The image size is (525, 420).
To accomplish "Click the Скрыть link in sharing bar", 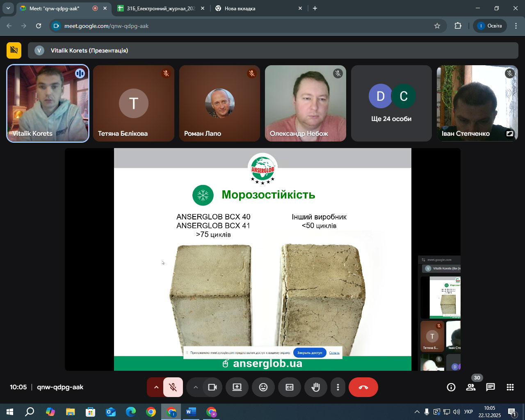I will pyautogui.click(x=334, y=353).
